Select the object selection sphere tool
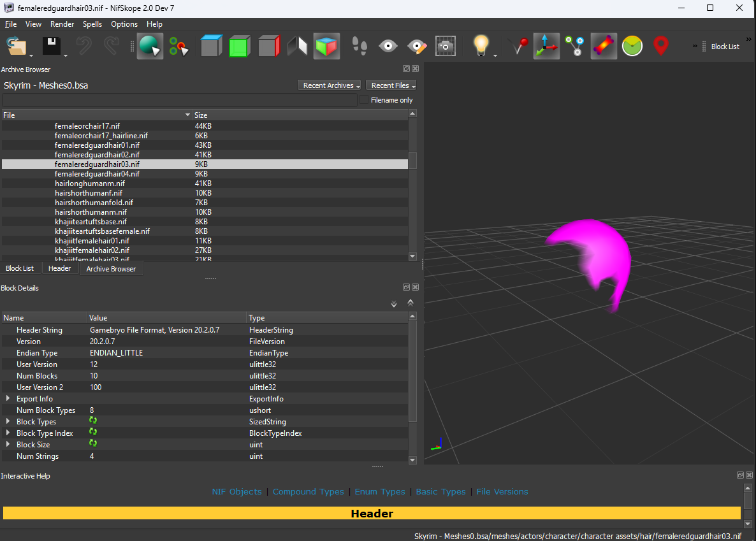Image resolution: width=756 pixels, height=541 pixels. (150, 47)
